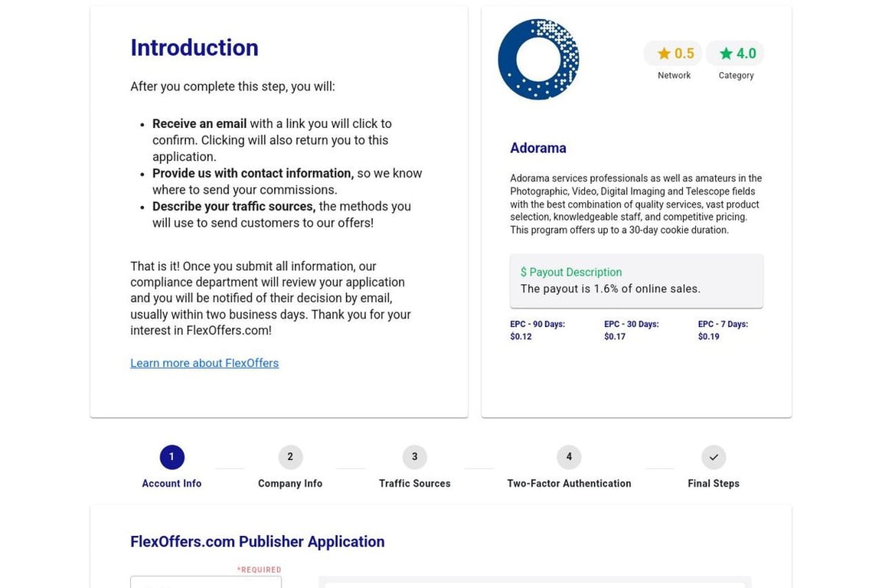
Task: Click 'The payout is 1.6% of online sales' text
Action: [610, 289]
